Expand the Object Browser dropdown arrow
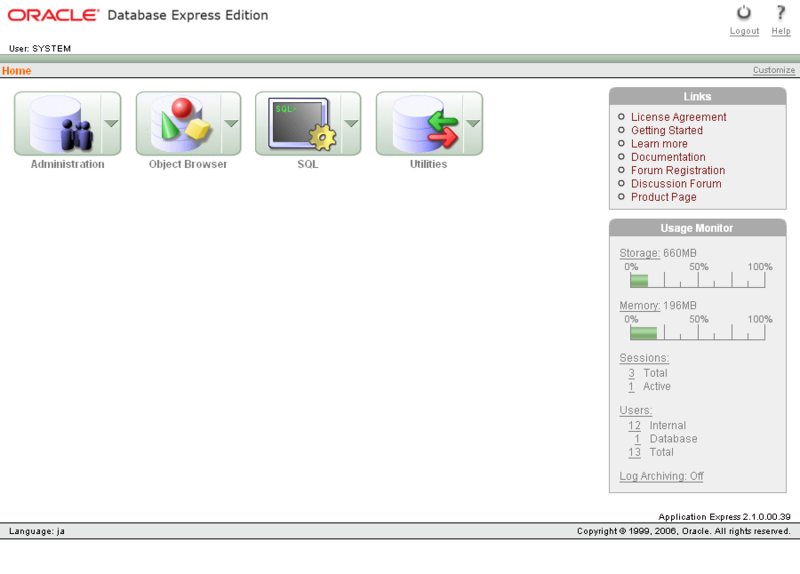800x574 pixels. tap(231, 123)
